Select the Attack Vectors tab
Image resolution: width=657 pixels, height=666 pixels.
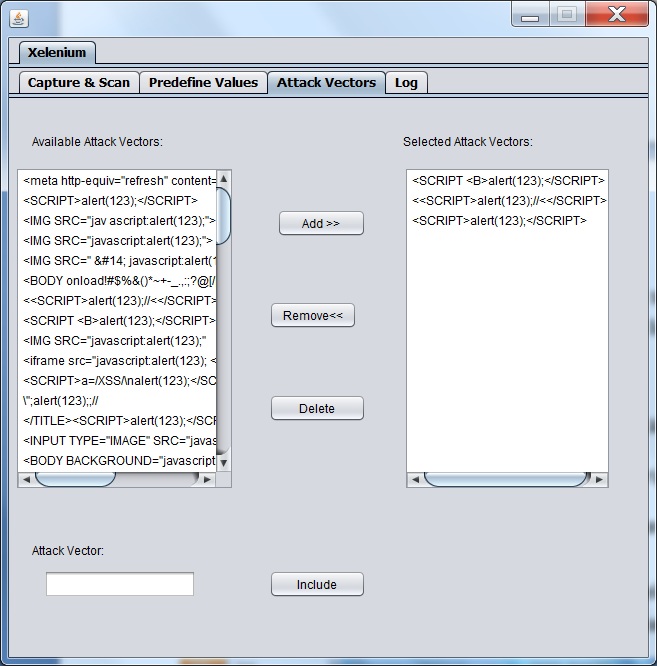[326, 83]
